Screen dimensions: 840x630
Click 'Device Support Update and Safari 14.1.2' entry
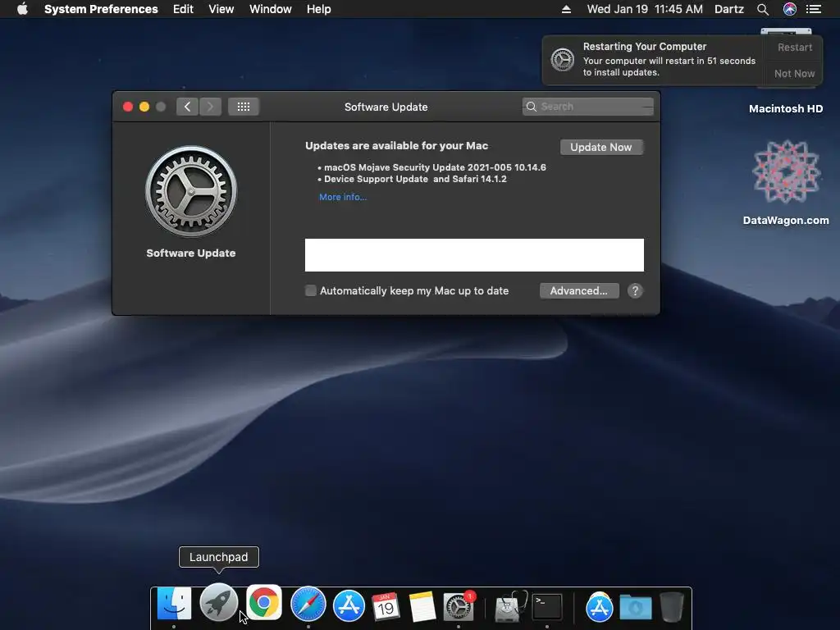(x=415, y=179)
